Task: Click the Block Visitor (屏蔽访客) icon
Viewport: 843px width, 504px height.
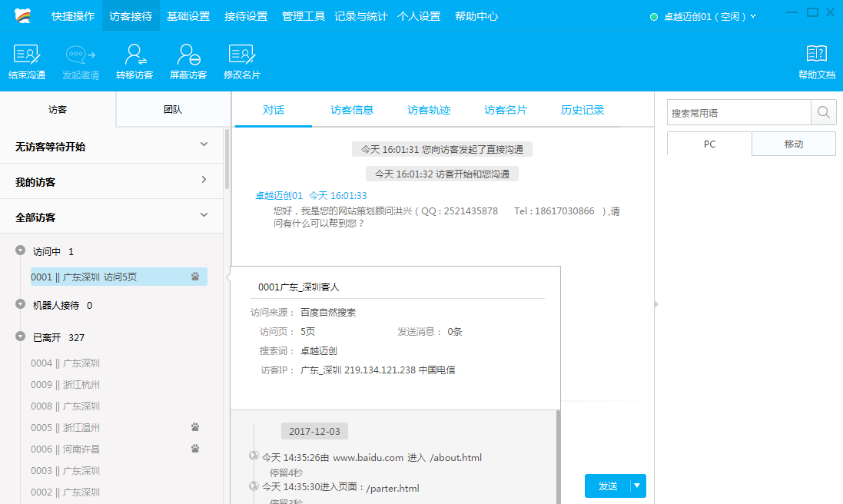Action: point(188,55)
